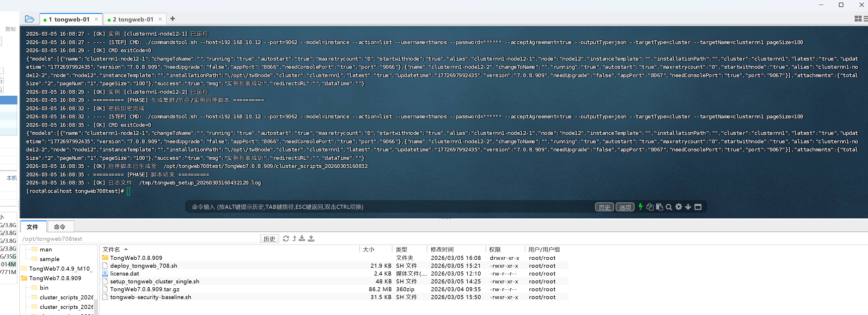Switch to the "1 tongweb-01" session tab
868x315 pixels.
69,19
